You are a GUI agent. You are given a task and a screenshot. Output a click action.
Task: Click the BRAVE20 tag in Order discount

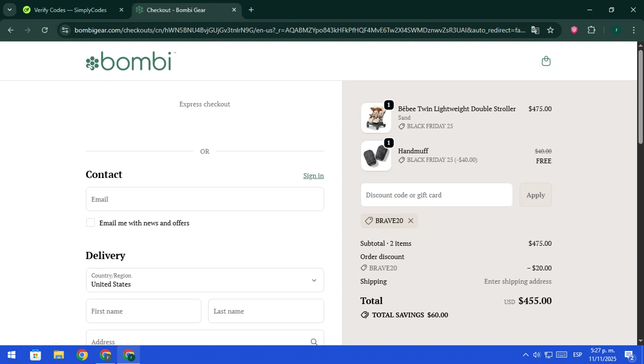[x=379, y=268]
